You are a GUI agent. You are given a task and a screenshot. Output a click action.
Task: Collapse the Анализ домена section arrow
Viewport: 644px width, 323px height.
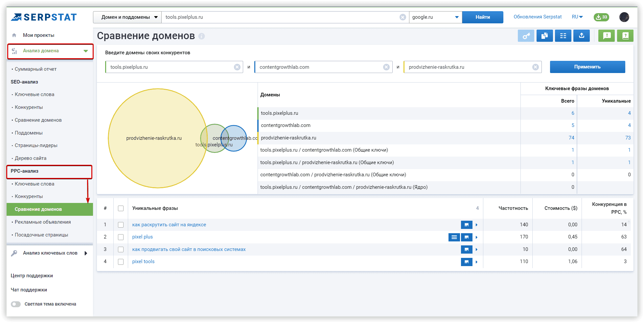point(86,51)
